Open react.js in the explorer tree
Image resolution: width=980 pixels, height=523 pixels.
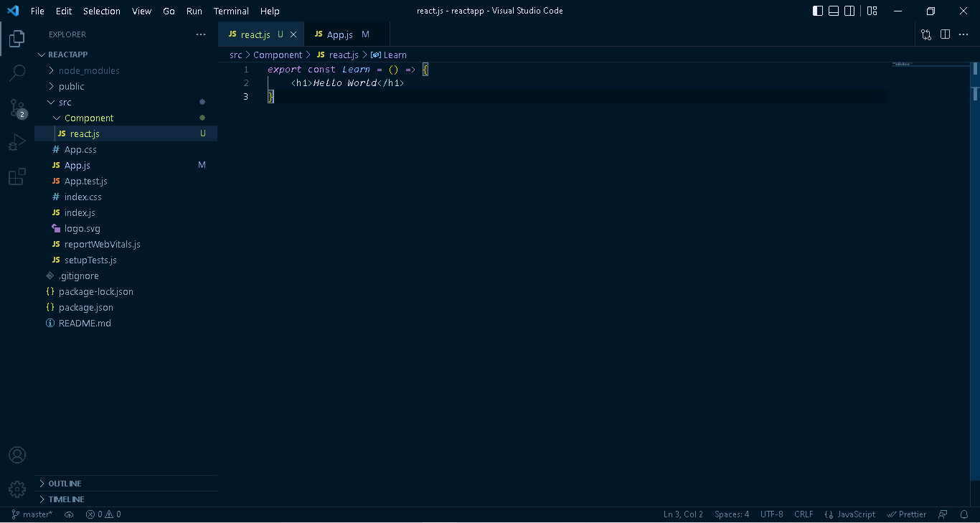tap(126, 133)
